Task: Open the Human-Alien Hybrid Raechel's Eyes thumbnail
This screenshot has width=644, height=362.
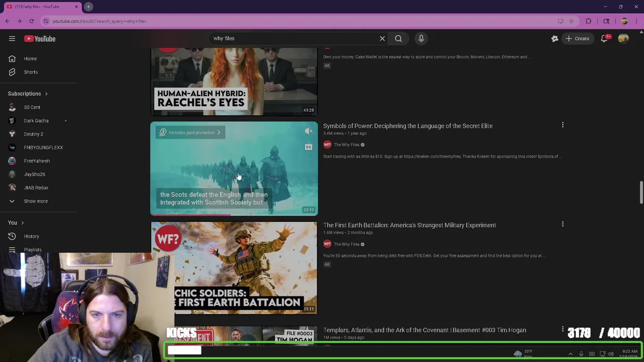Action: 234,81
